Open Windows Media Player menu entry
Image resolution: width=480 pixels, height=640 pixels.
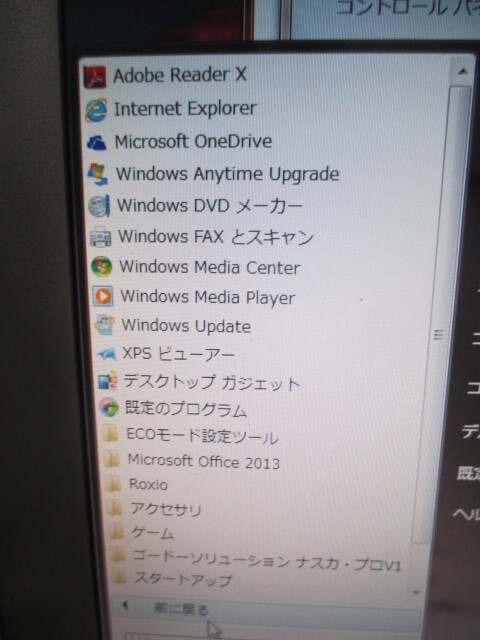click(x=208, y=297)
